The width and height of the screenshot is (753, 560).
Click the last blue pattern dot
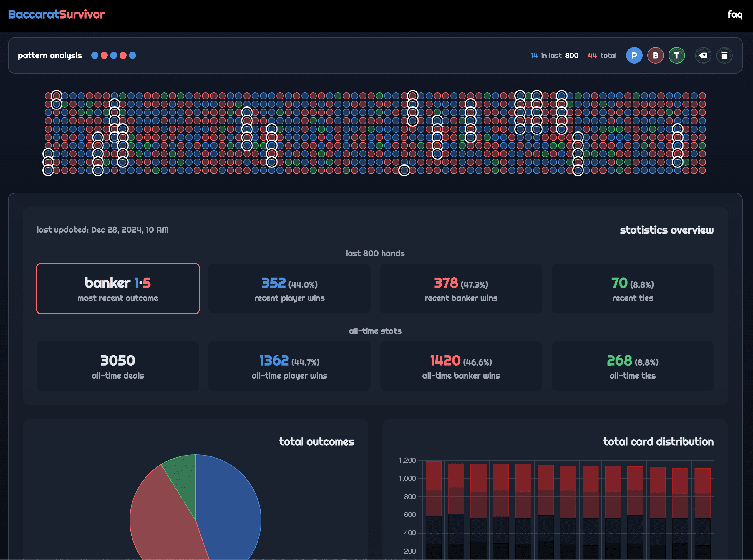pos(132,55)
